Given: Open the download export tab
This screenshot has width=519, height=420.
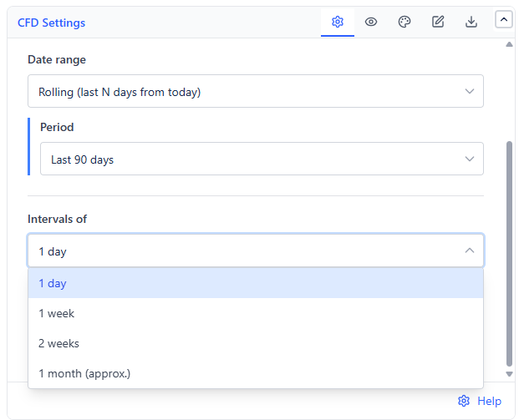Looking at the screenshot, I should (x=471, y=23).
